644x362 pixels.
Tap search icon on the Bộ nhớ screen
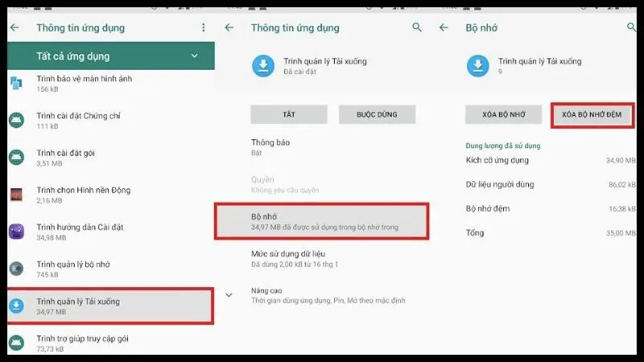[631, 27]
